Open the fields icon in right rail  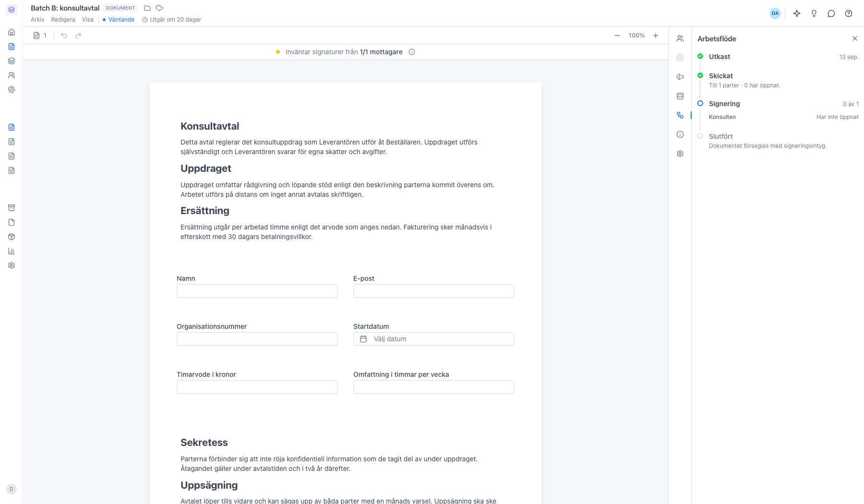coord(680,77)
